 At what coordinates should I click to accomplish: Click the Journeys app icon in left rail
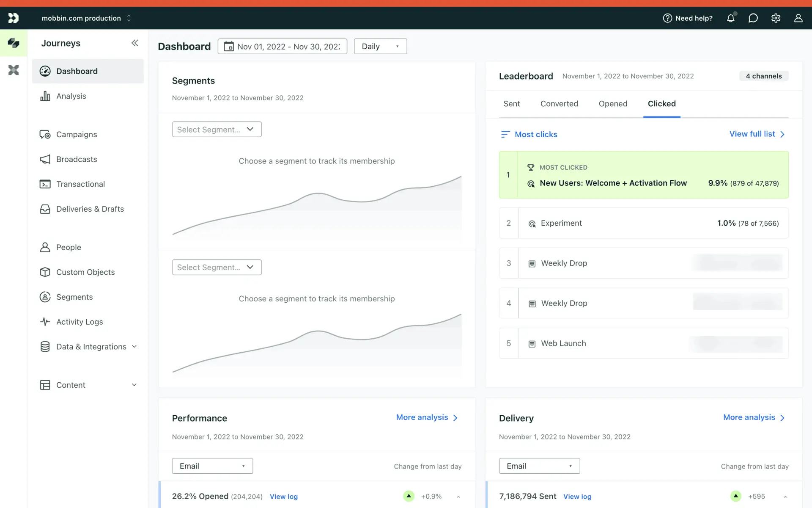click(x=14, y=43)
